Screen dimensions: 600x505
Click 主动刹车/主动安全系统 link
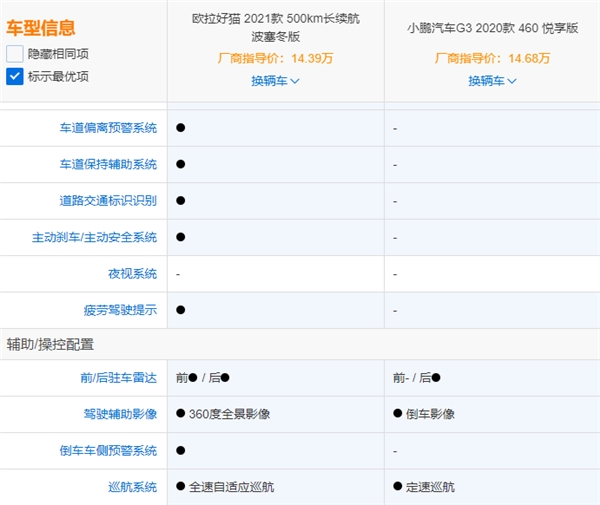[x=95, y=237]
